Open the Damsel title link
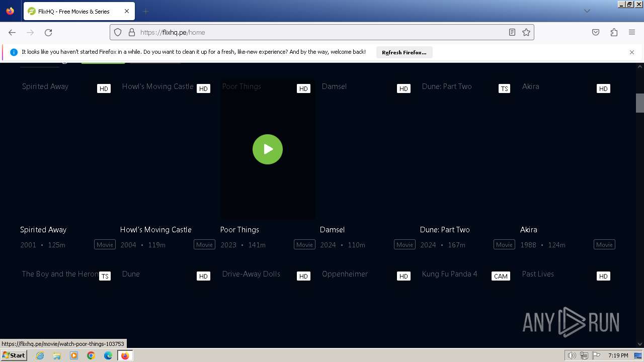 click(332, 230)
